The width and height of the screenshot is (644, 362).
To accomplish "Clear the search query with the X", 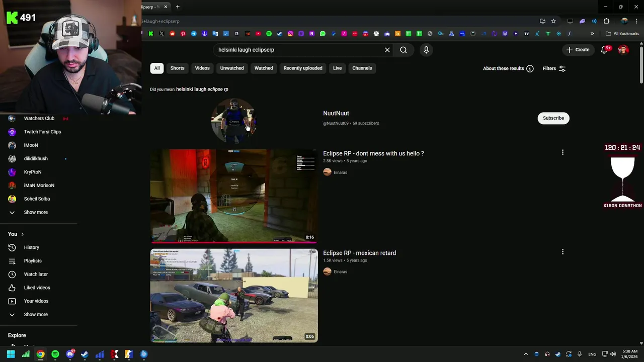I will click(387, 50).
